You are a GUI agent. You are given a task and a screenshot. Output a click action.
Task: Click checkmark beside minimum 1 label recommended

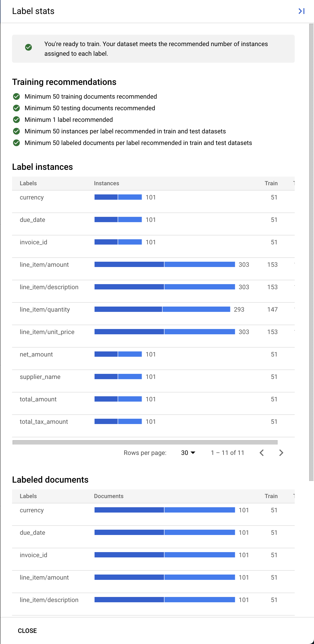16,120
